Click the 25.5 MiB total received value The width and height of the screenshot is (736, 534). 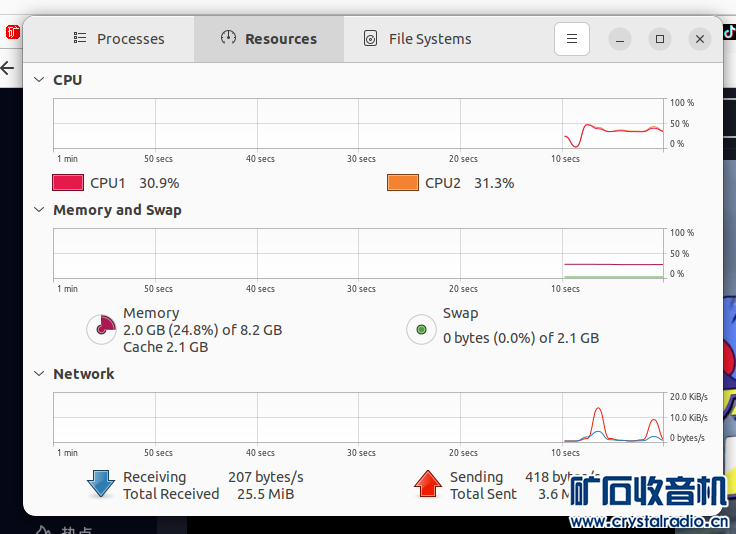[x=266, y=494]
